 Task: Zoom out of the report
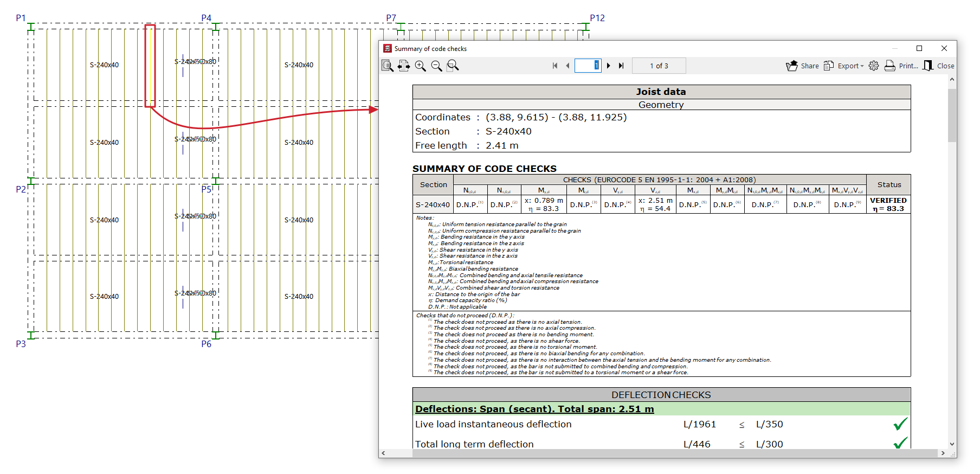(436, 66)
